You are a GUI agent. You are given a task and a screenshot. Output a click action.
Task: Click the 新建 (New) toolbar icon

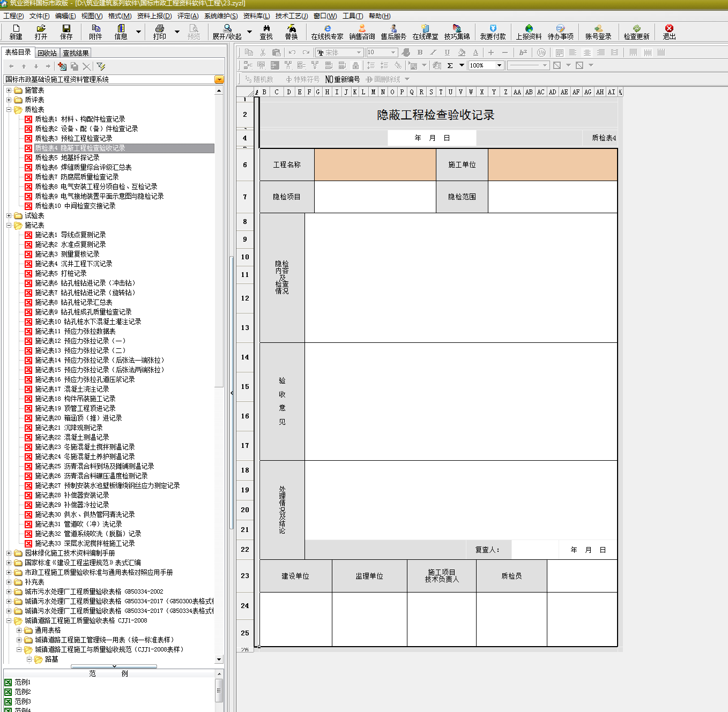[16, 32]
